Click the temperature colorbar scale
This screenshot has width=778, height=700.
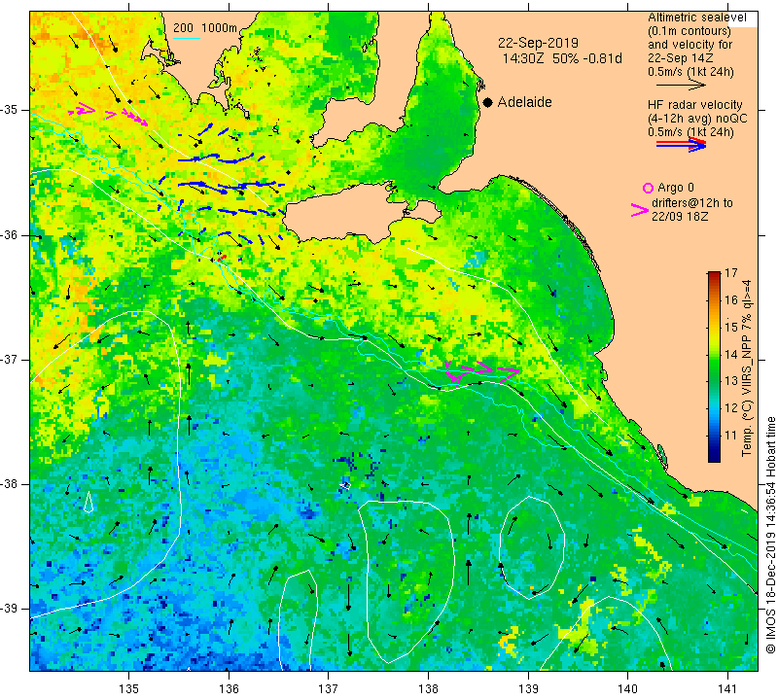tap(714, 367)
